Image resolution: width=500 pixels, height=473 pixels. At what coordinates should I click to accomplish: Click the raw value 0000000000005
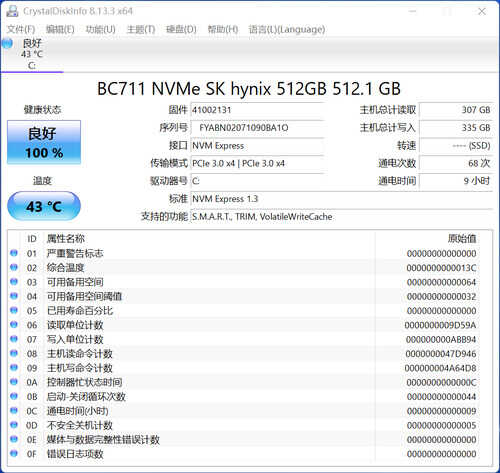click(x=441, y=425)
